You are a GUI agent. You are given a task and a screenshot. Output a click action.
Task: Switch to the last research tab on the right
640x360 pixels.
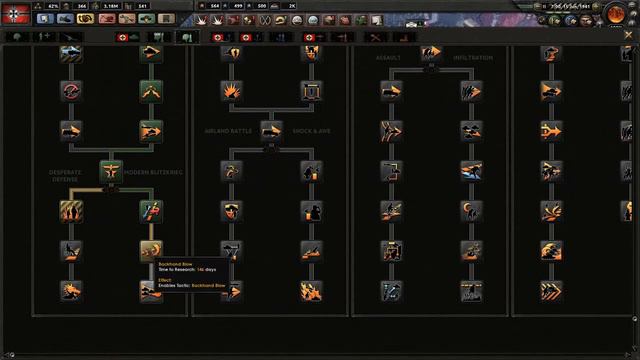pyautogui.click(x=404, y=38)
